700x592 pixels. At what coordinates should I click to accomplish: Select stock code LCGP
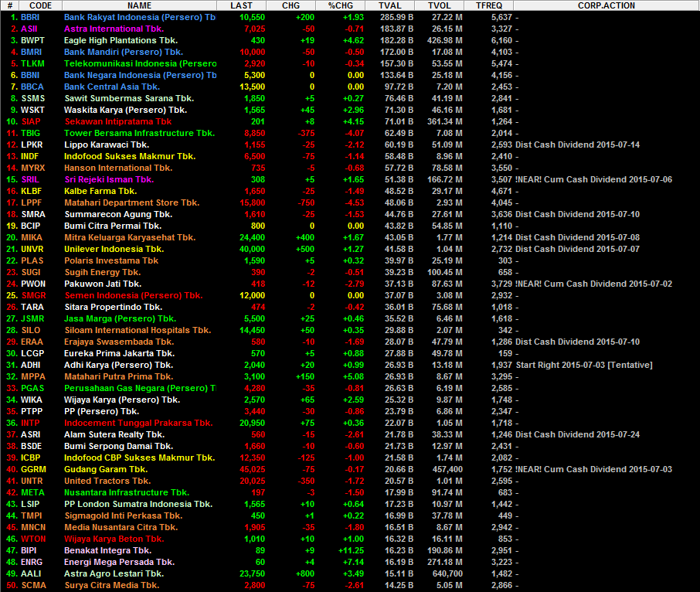point(32,354)
